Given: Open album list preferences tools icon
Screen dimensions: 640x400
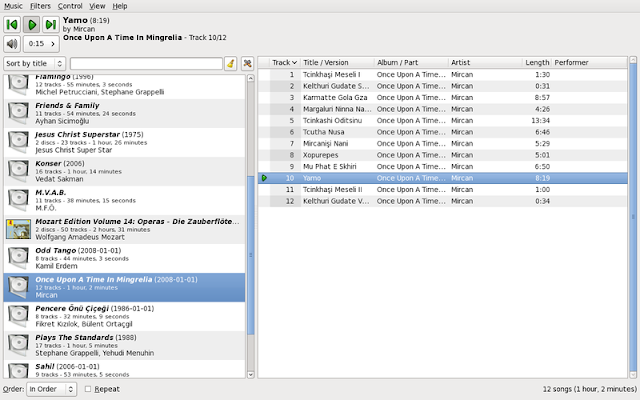Looking at the screenshot, I should click(x=247, y=64).
